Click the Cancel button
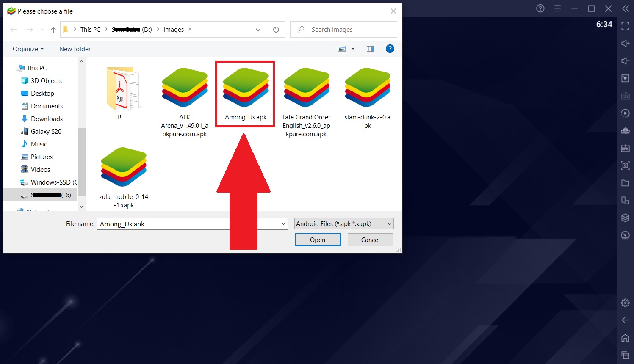This screenshot has height=364, width=634. click(371, 240)
